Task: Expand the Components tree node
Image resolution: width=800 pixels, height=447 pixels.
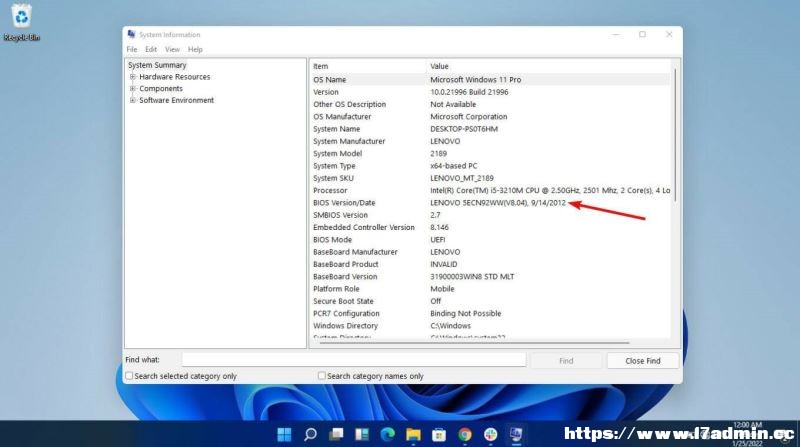Action: (x=133, y=88)
